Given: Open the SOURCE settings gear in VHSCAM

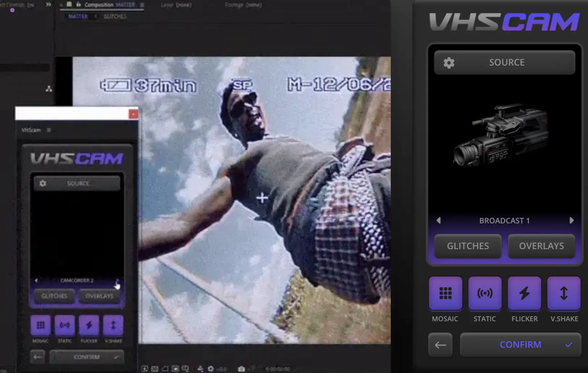Looking at the screenshot, I should [449, 62].
